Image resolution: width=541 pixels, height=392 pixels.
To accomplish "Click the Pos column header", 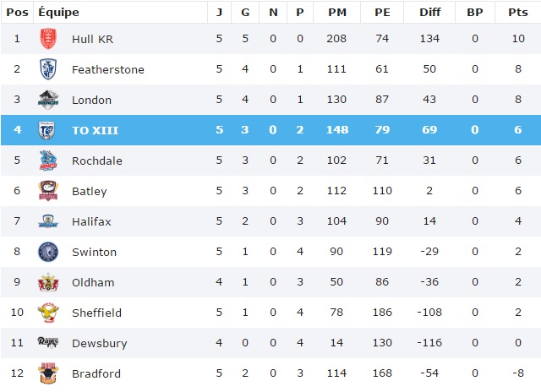I will [17, 12].
